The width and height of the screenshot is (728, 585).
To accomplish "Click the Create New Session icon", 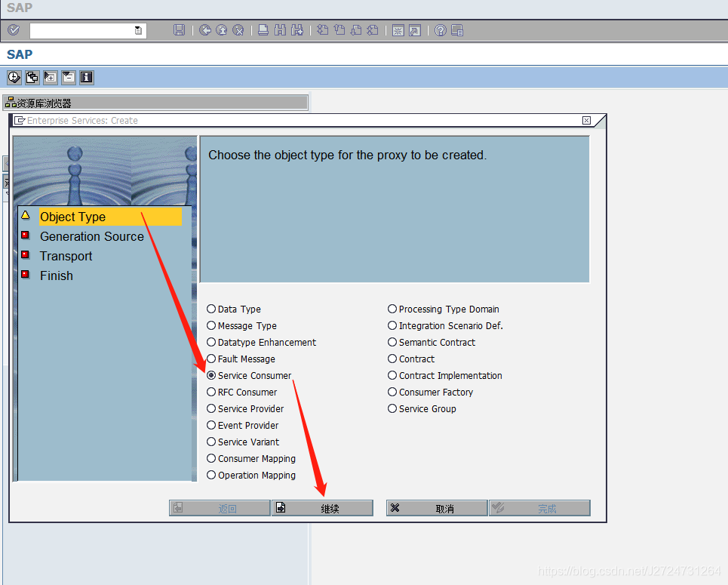I will click(398, 30).
